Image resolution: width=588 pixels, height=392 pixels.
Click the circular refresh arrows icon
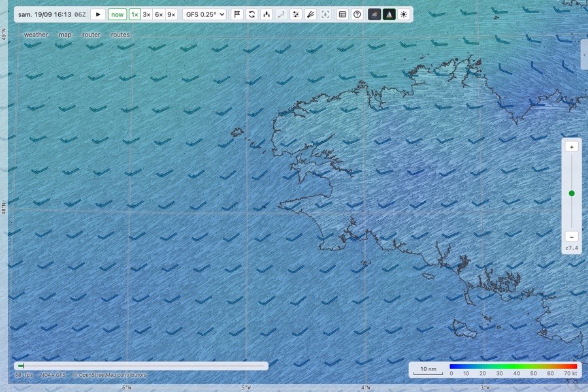coord(252,14)
